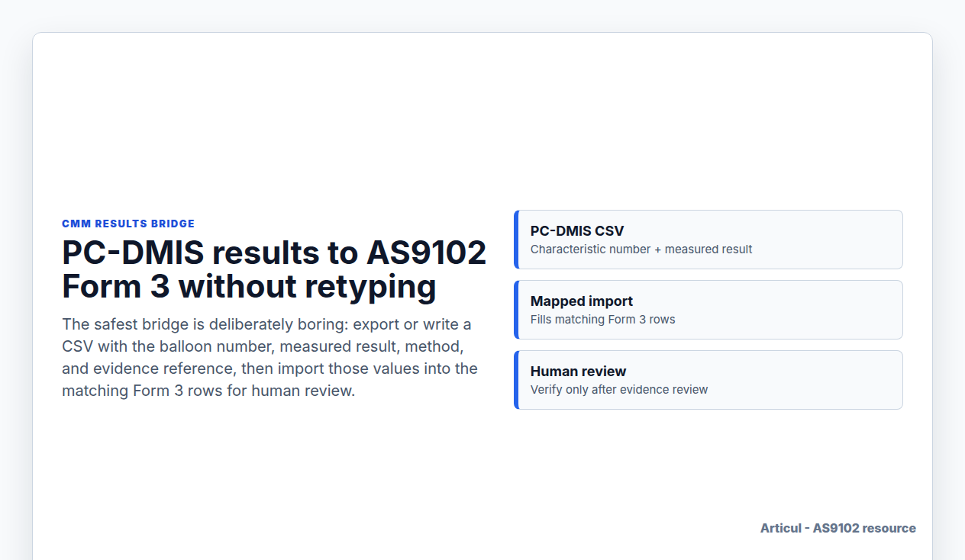965x560 pixels.
Task: Click the CMM RESULTS BRIDGE label
Action: (x=128, y=224)
